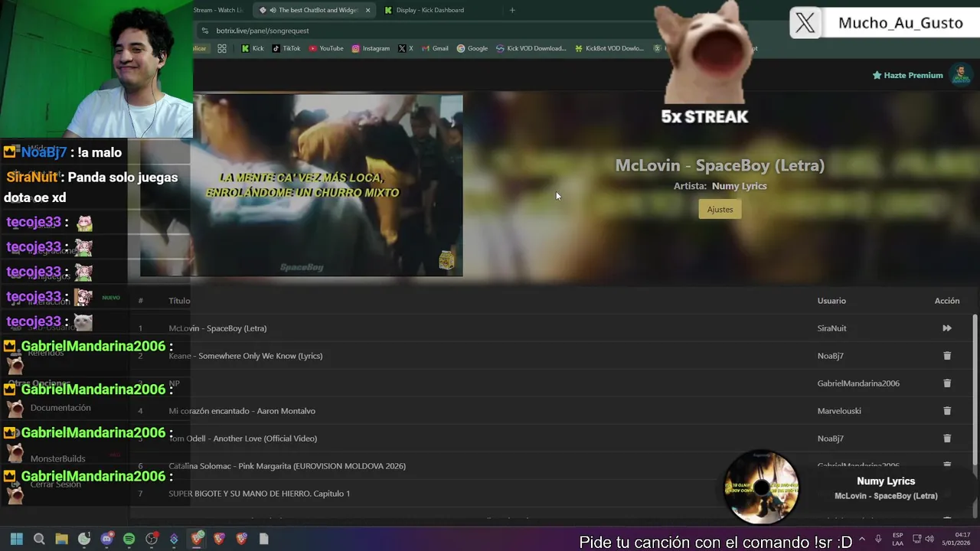Click the ESP LAA language indicator
Viewport: 980px width, 551px height.
[897, 539]
